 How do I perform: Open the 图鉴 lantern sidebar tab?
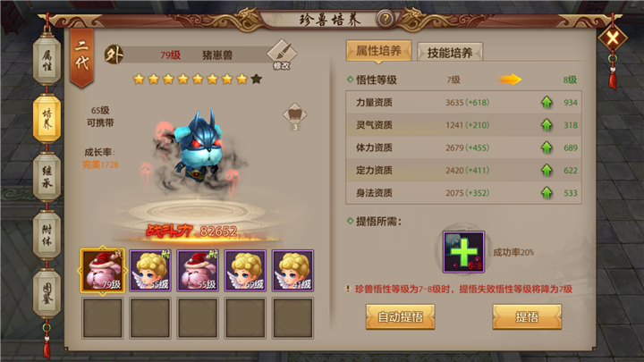[47, 294]
